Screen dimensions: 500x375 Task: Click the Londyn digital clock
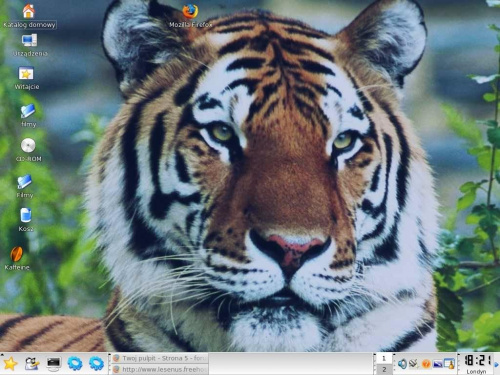477,364
